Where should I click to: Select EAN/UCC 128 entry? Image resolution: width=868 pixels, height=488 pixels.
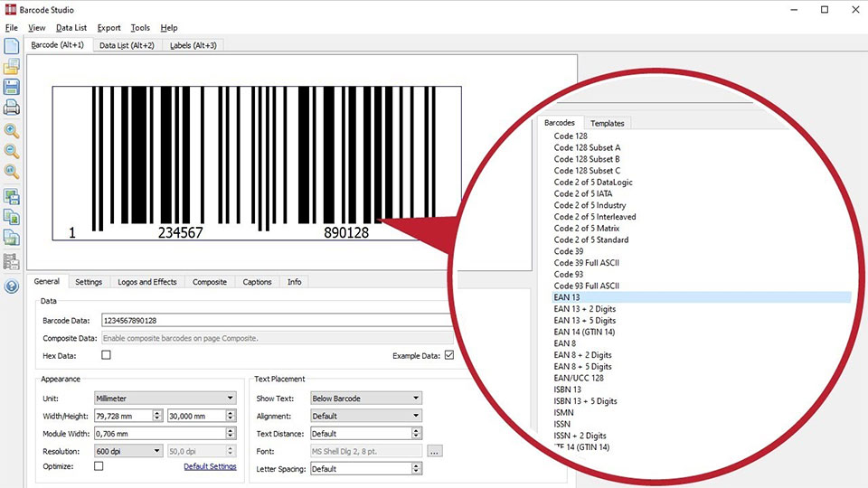[579, 378]
